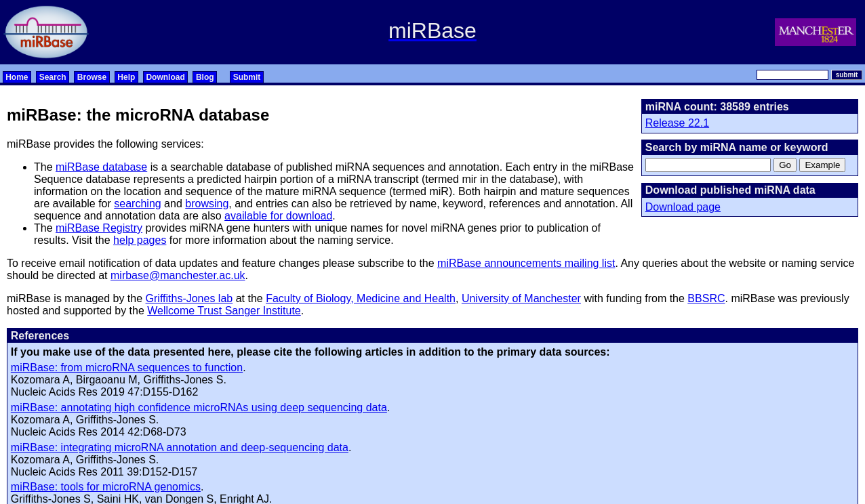Open 'from microRNA sequences to function' article
Viewport: 865px width, 504px height.
point(127,368)
